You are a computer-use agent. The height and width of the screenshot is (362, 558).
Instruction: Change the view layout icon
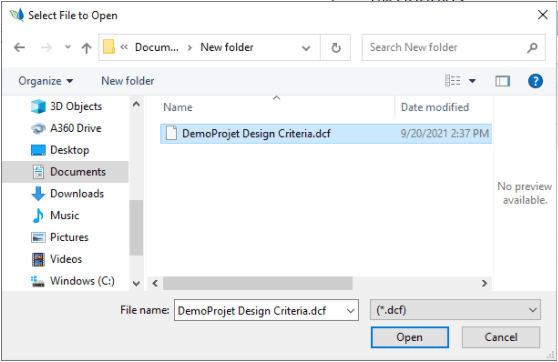click(452, 81)
